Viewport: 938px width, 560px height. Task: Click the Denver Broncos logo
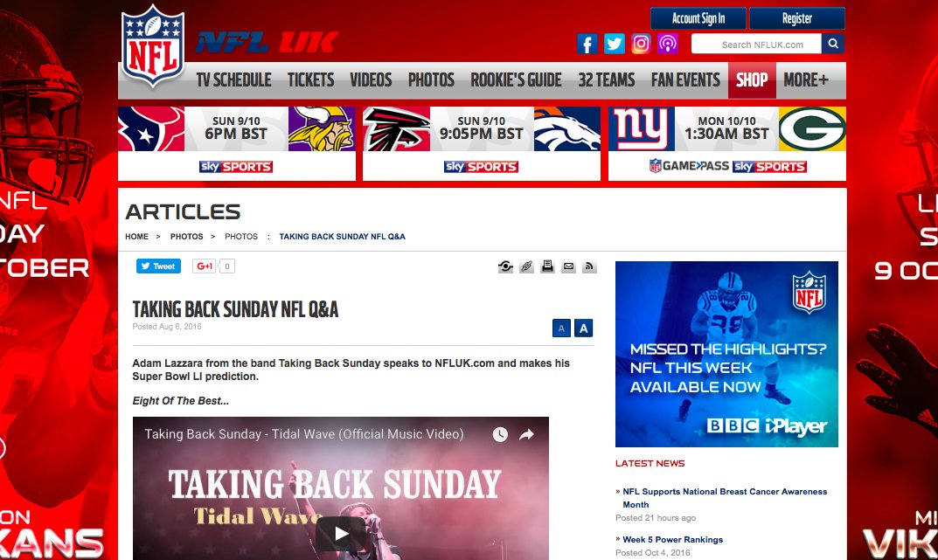tap(567, 128)
